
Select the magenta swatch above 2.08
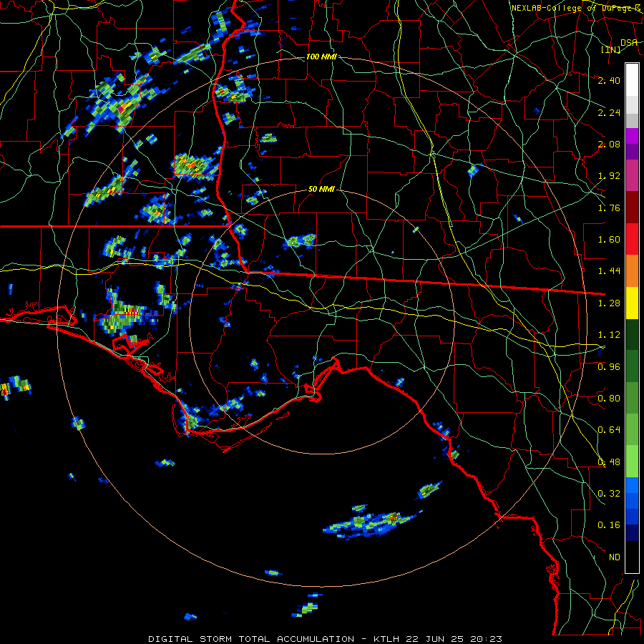(632, 136)
